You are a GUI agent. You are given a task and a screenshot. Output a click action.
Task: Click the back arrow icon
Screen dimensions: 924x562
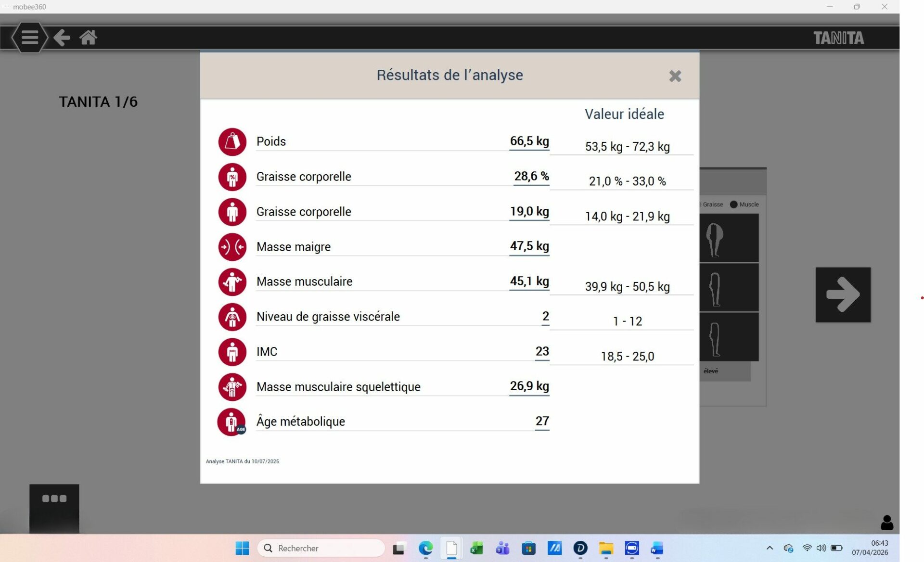(62, 37)
